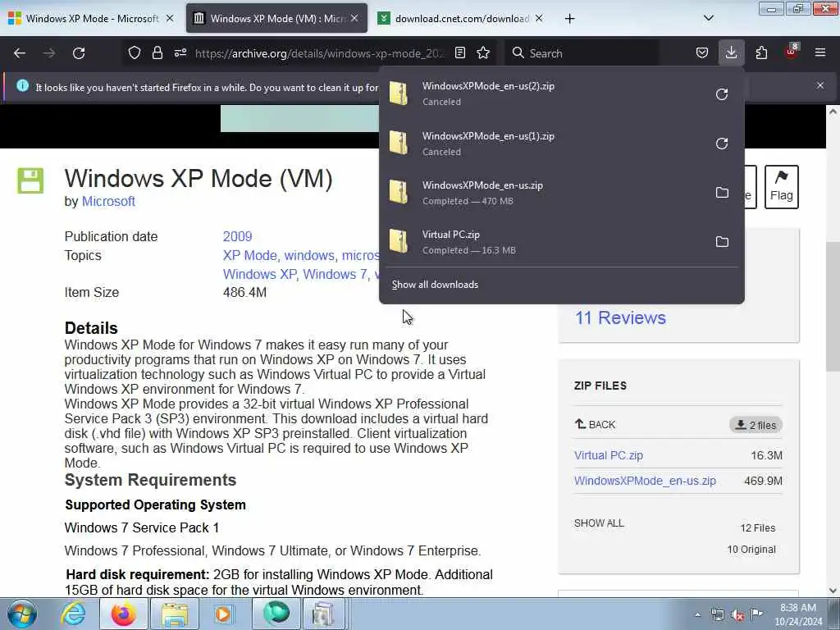Screen dimensions: 840x630
Task: Expand the list all tabs chevron
Action: (x=708, y=18)
